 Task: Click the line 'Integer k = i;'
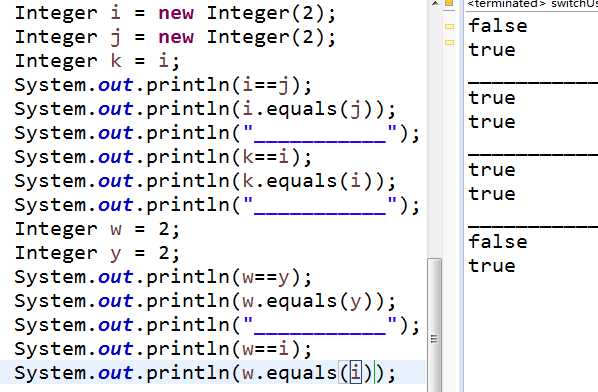pos(97,61)
